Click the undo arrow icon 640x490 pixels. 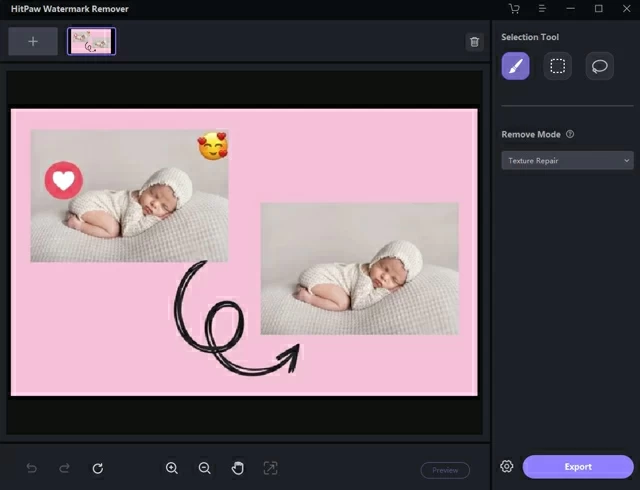[x=32, y=468]
